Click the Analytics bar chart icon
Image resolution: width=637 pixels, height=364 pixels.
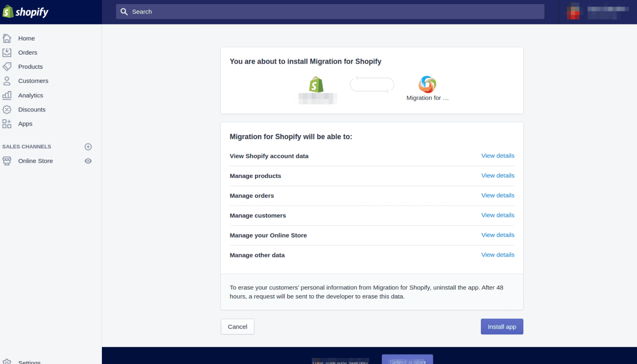[x=7, y=95]
